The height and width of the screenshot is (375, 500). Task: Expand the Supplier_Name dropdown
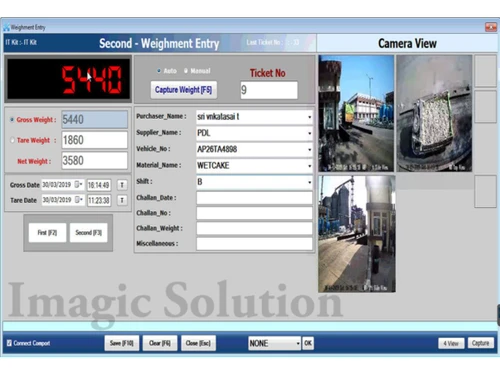click(309, 133)
